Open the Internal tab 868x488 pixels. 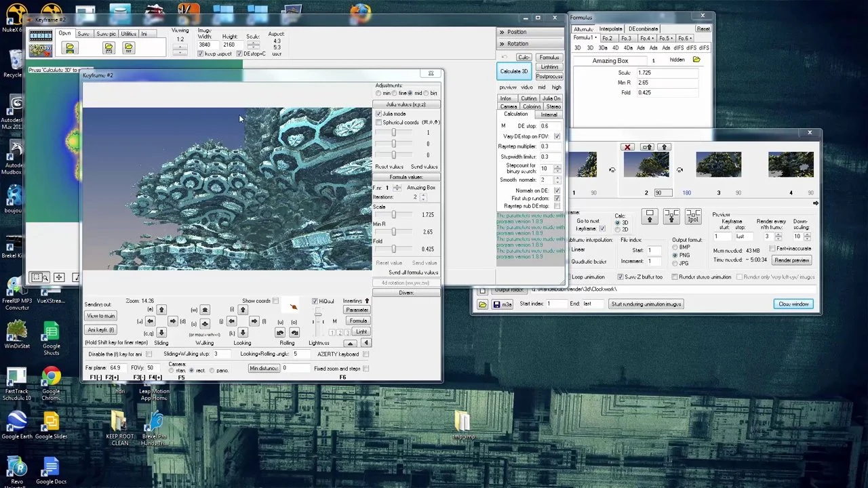click(x=549, y=115)
